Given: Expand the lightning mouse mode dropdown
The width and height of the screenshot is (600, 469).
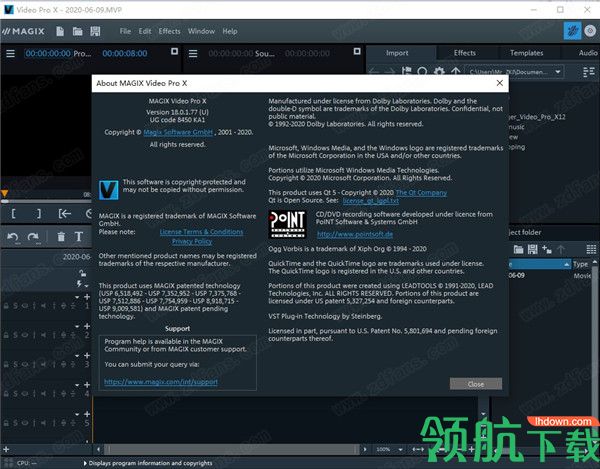Looking at the screenshot, I should (x=86, y=285).
